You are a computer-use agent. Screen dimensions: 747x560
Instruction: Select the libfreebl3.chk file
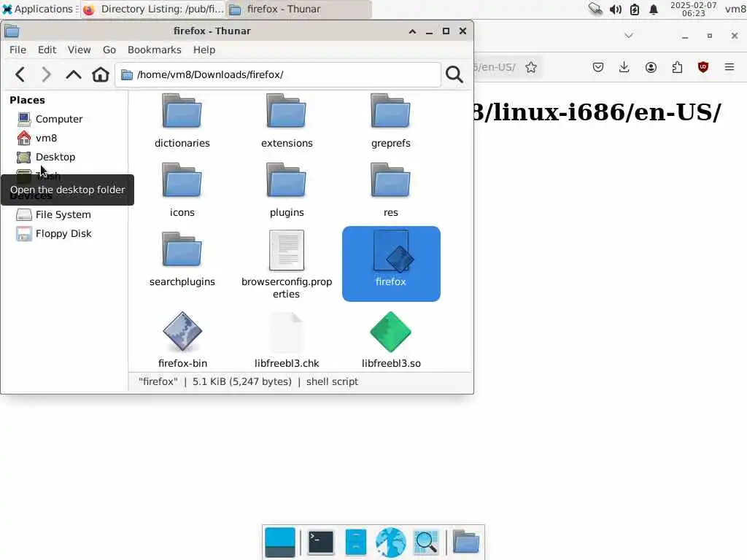pos(287,340)
